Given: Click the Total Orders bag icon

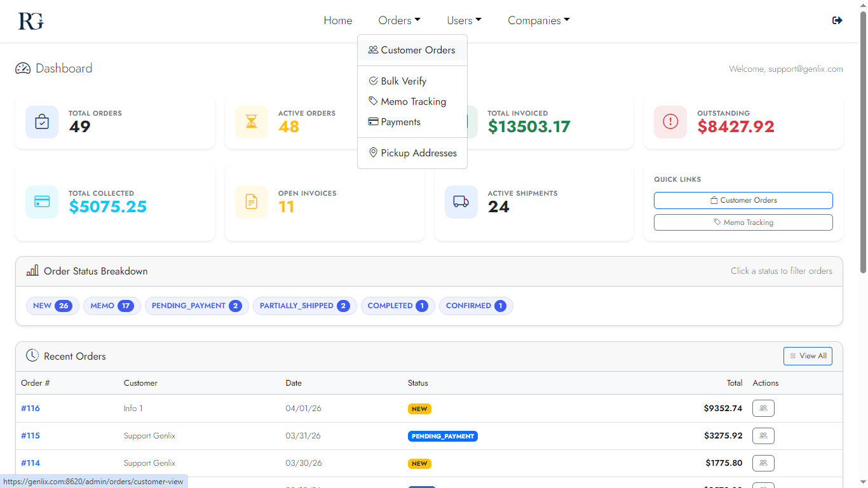Looking at the screenshot, I should (x=42, y=122).
